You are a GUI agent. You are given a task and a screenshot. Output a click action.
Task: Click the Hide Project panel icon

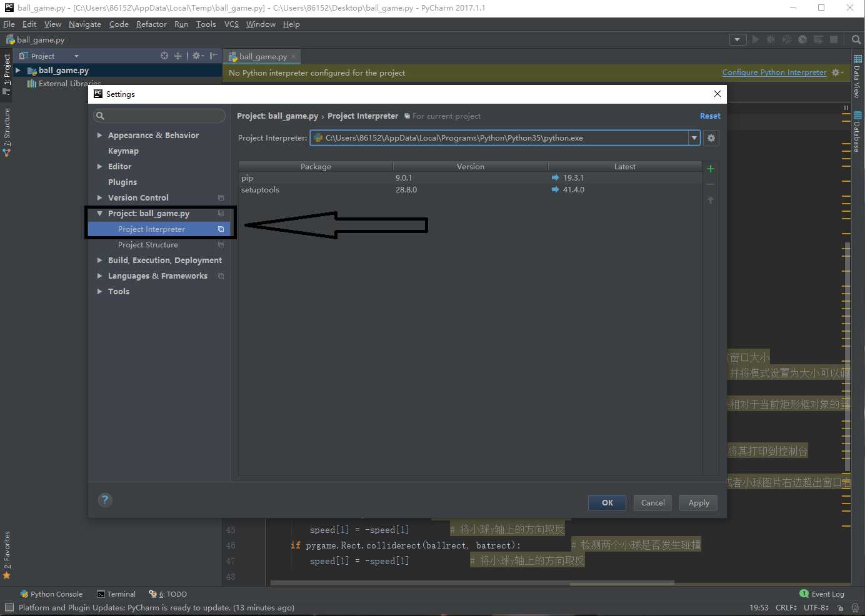pyautogui.click(x=213, y=56)
